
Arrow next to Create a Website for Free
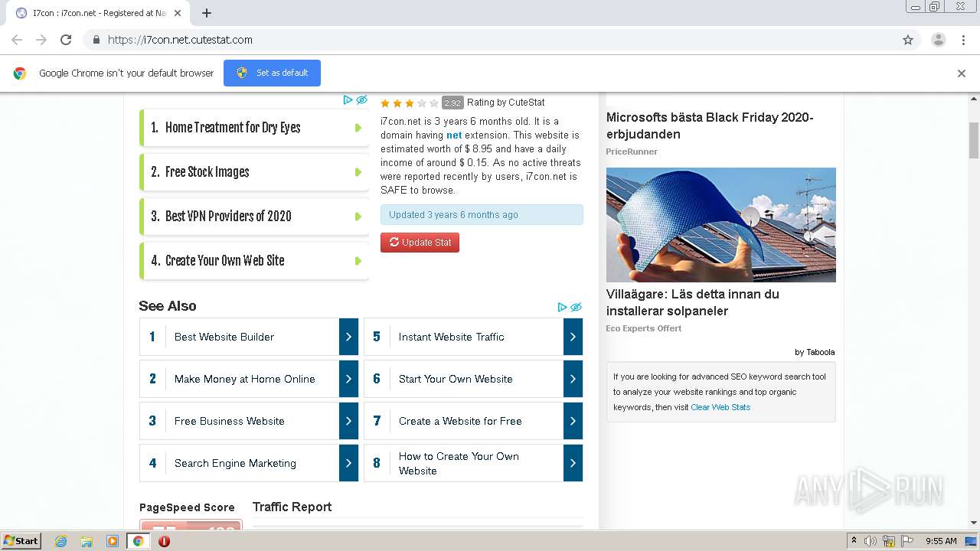click(x=573, y=421)
